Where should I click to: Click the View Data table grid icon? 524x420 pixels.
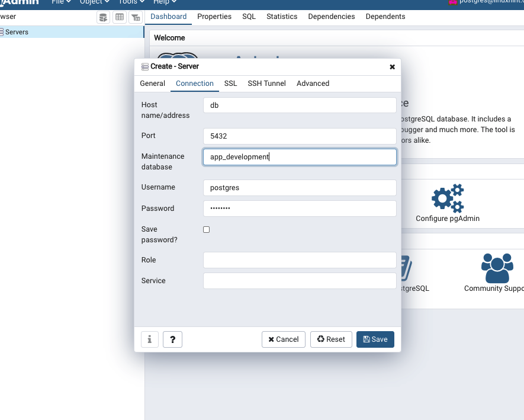[120, 17]
